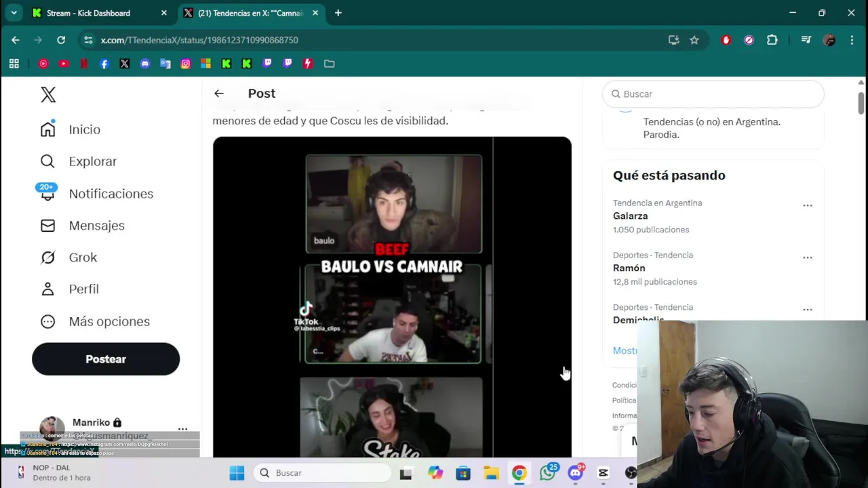Open the purple blocked-circle extension

(x=749, y=40)
